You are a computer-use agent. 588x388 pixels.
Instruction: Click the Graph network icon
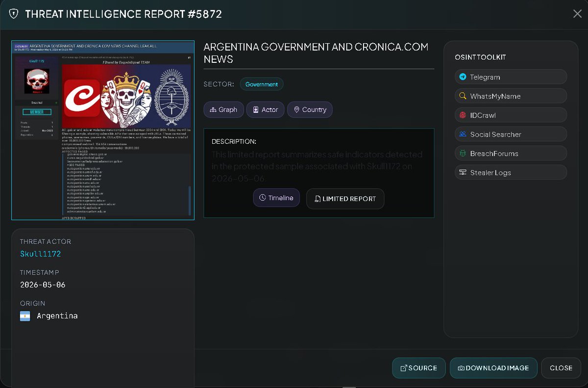[213, 110]
